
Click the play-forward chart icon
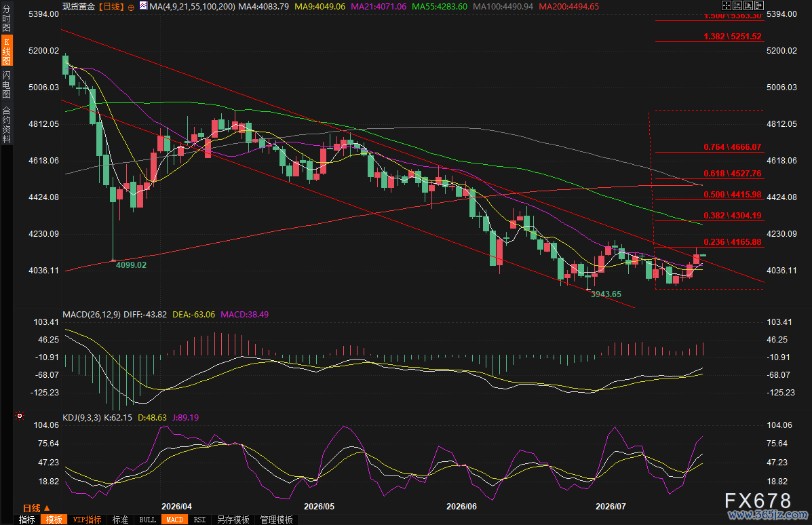748,5
